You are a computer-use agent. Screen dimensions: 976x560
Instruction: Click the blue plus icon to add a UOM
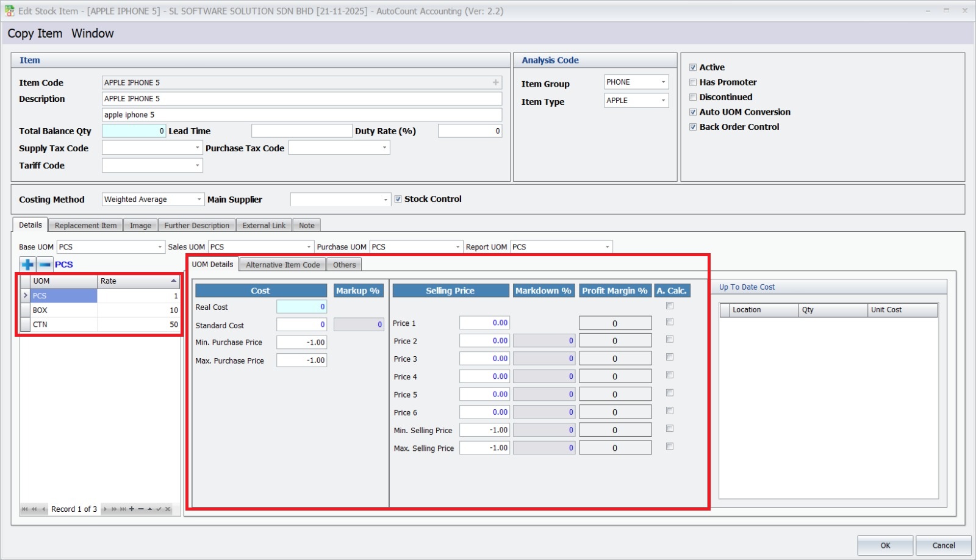[x=27, y=265]
